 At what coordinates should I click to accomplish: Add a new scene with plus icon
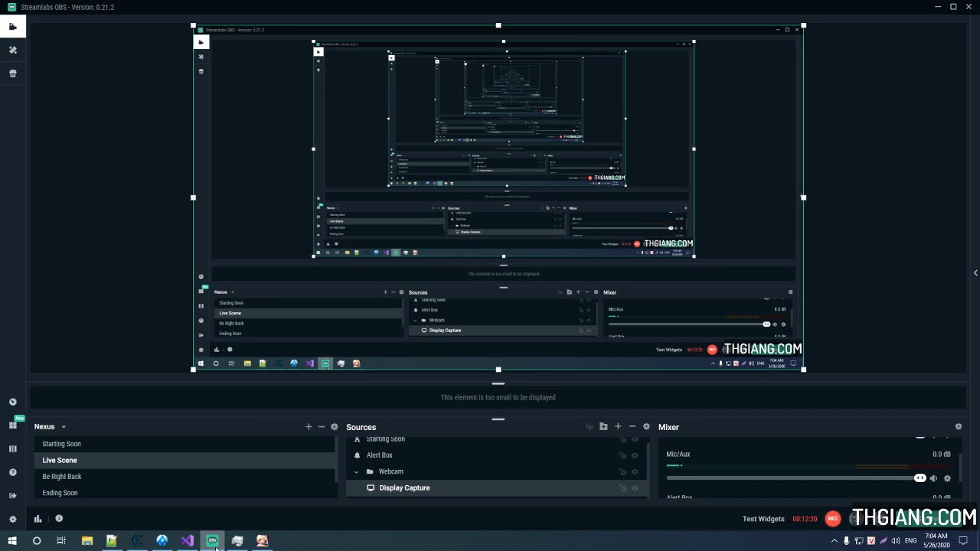click(309, 427)
